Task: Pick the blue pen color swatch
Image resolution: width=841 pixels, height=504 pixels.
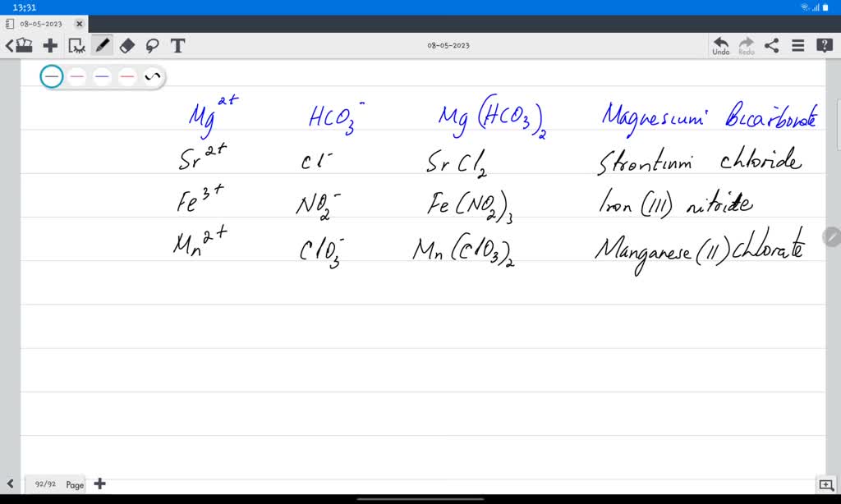Action: pyautogui.click(x=102, y=76)
